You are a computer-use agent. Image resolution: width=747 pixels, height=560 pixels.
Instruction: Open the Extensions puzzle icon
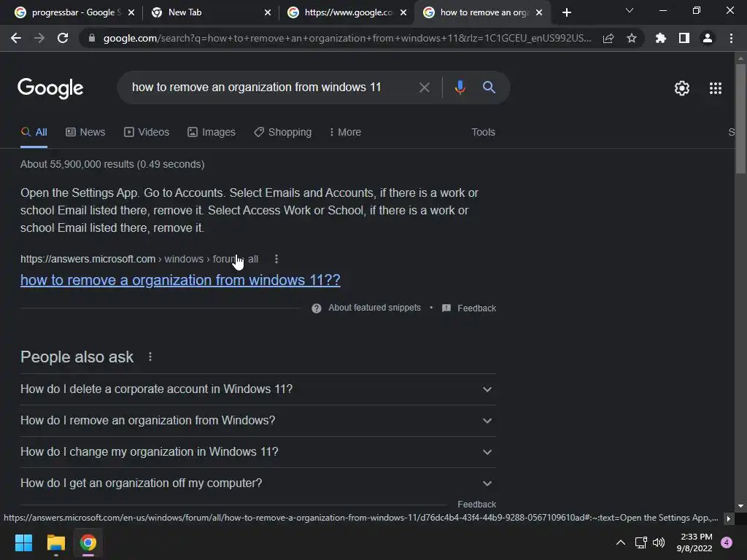tap(660, 38)
